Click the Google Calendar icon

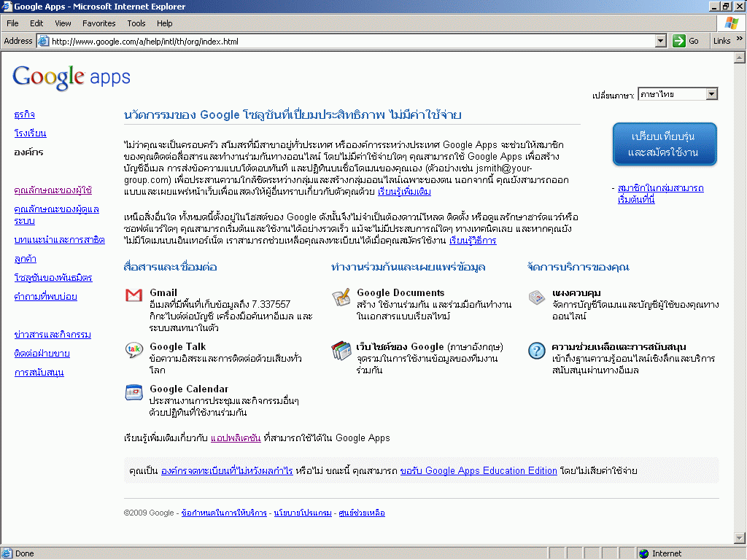point(133,392)
